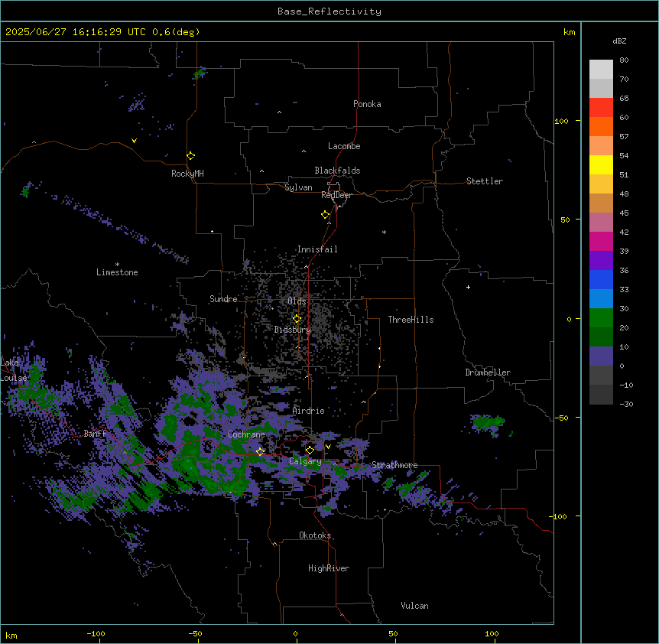Click the yellow radar marker at Olds

point(297,319)
